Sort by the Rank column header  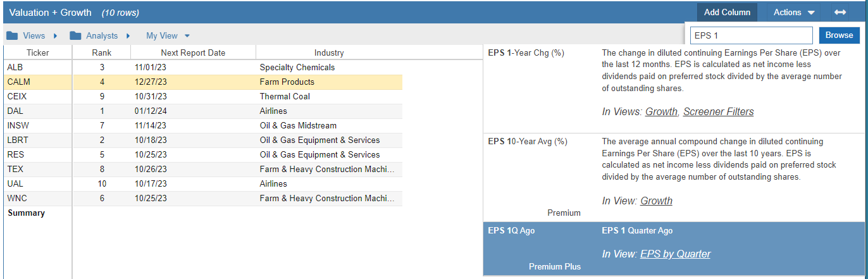tap(101, 53)
